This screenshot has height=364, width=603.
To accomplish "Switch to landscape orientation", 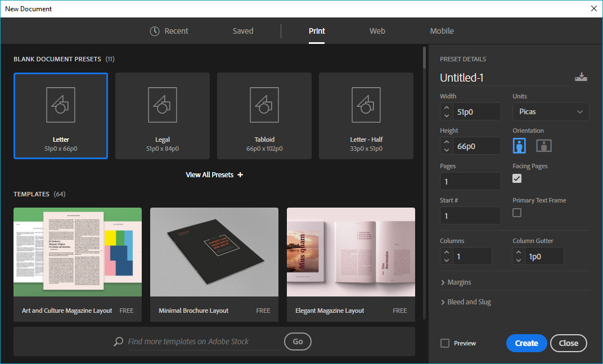I will (543, 145).
